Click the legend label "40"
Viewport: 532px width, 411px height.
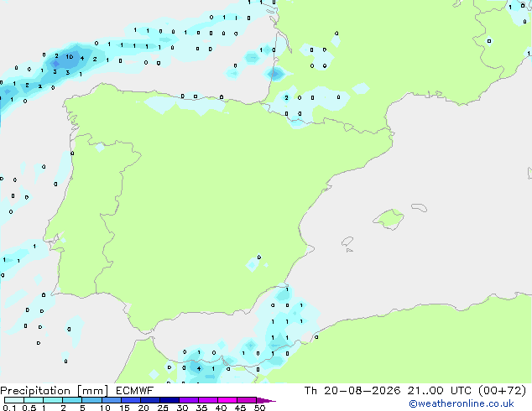click(x=221, y=408)
